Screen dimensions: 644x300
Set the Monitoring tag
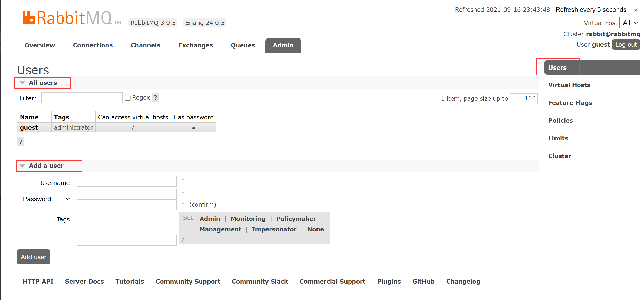coord(248,219)
